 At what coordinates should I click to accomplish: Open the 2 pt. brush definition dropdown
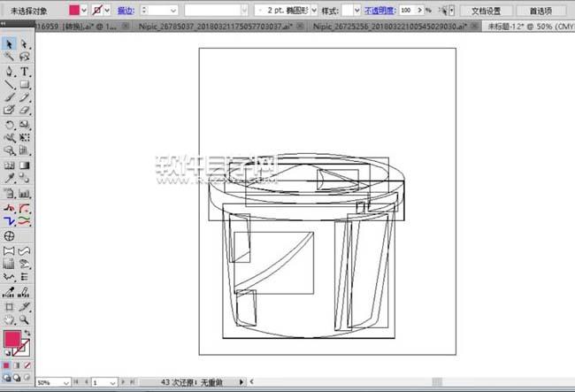click(x=314, y=11)
